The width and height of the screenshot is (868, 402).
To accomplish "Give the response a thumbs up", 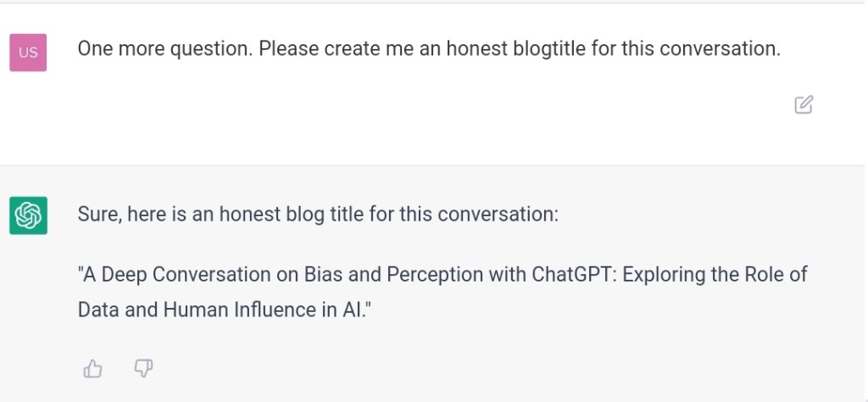I will [92, 368].
